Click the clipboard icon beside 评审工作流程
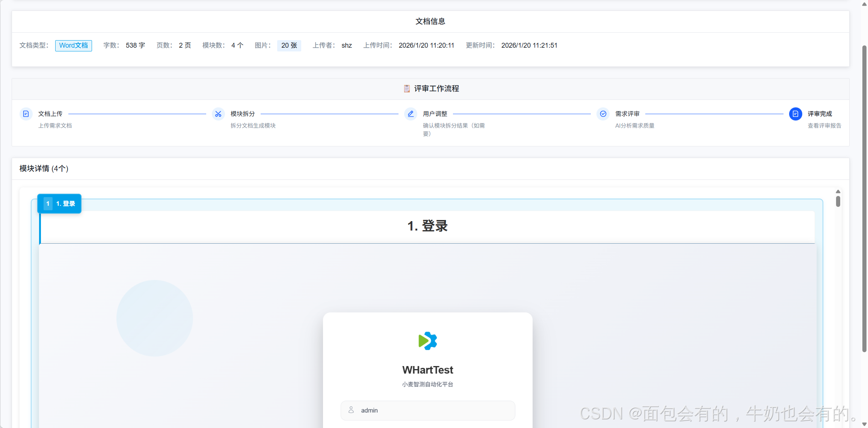The width and height of the screenshot is (868, 428). (x=407, y=89)
